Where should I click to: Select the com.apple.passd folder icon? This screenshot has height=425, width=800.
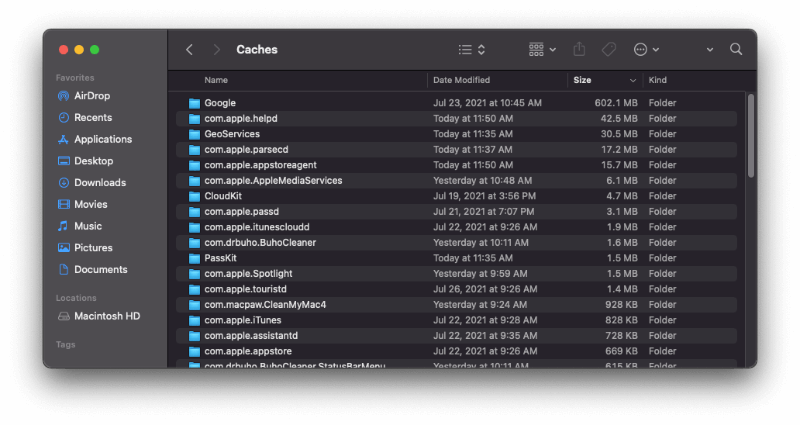194,212
